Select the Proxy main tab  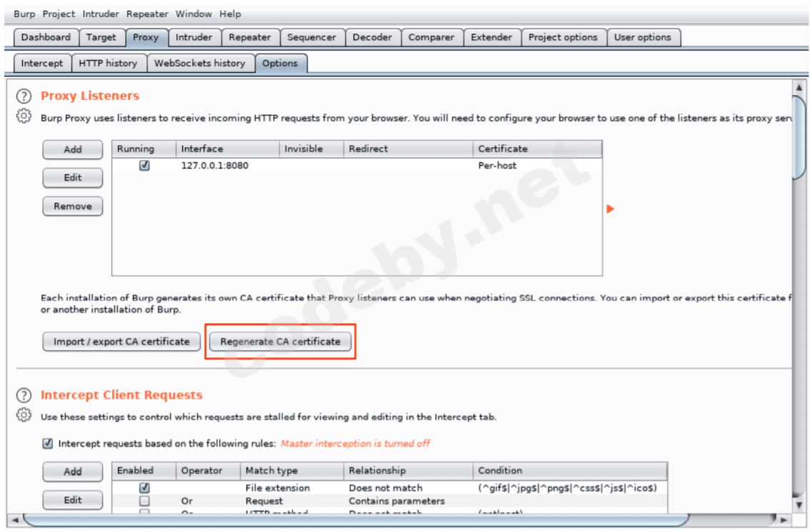146,37
